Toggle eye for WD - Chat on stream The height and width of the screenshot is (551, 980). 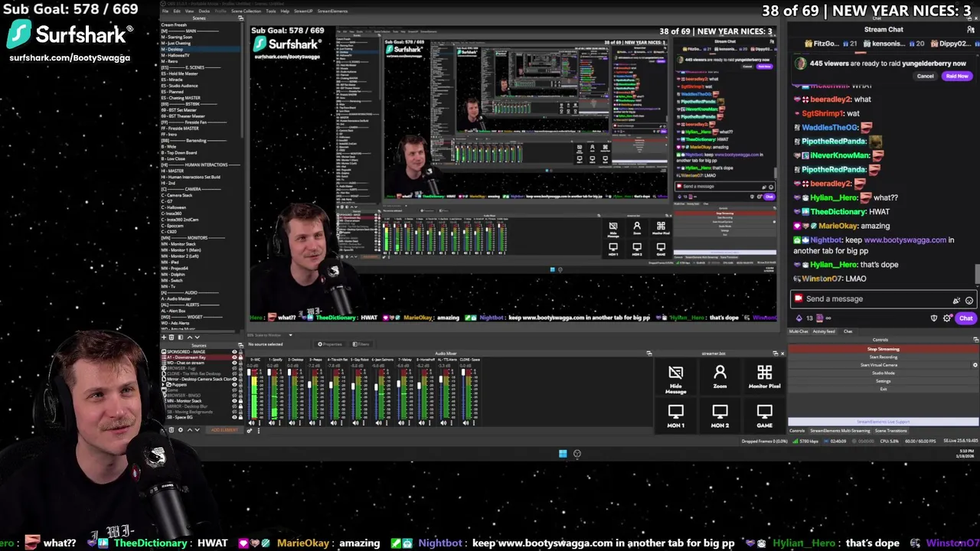(x=234, y=363)
